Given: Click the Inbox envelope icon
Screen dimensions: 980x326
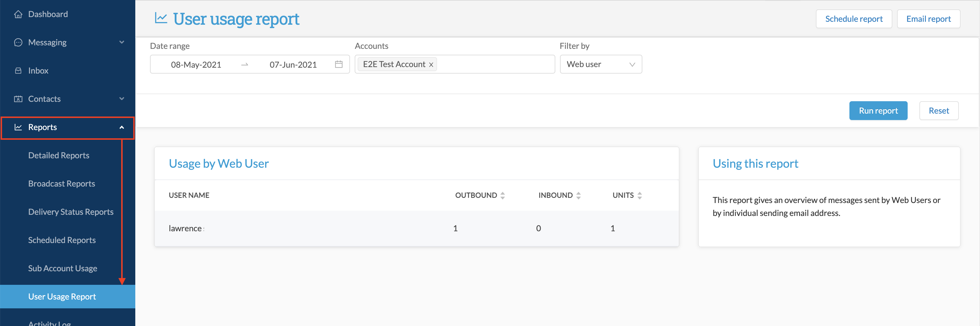Looking at the screenshot, I should 18,71.
